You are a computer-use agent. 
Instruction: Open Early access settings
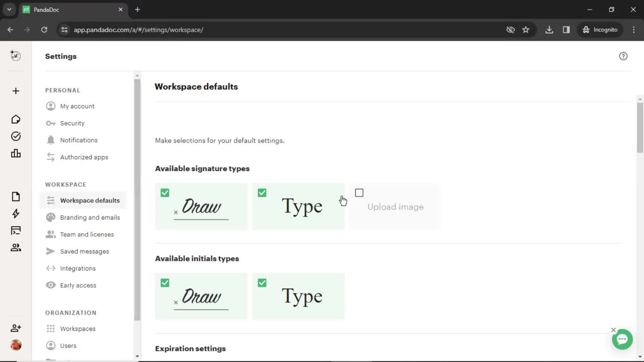click(x=78, y=286)
